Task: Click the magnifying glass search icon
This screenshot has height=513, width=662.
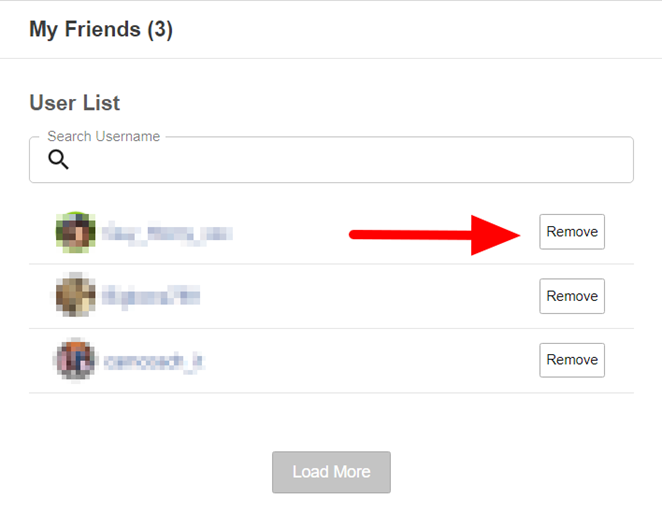Action: tap(58, 160)
